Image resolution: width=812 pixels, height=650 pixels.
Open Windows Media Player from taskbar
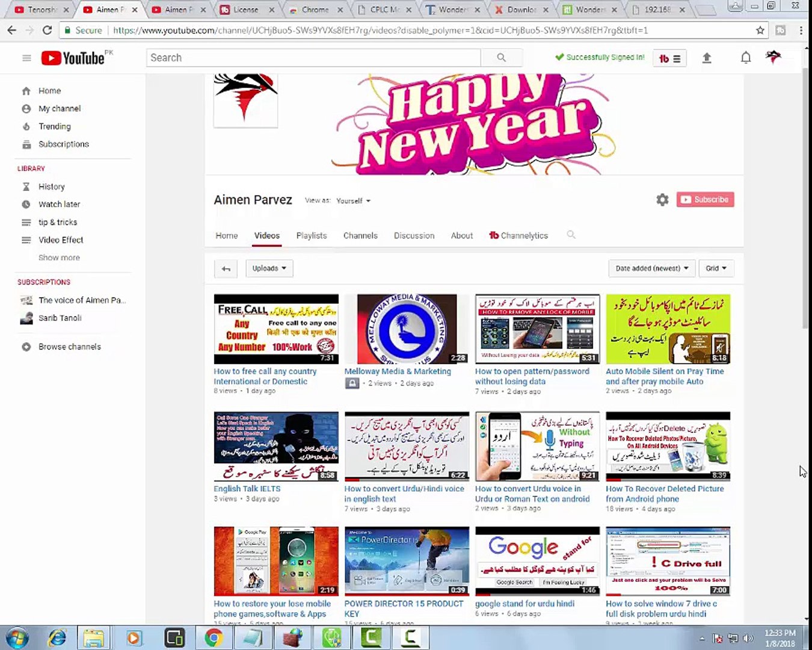[x=134, y=637]
